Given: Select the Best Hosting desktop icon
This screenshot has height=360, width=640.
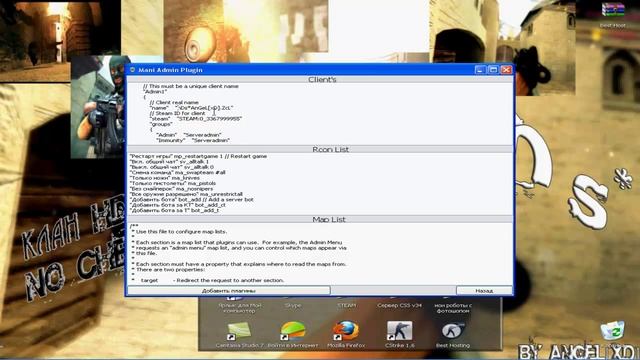Looking at the screenshot, I should coord(453,335).
